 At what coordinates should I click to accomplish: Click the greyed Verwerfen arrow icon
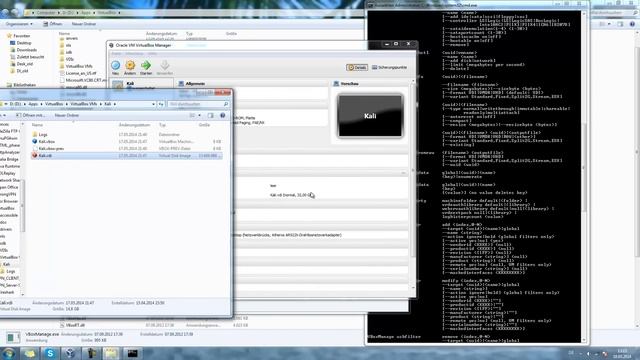[x=164, y=66]
